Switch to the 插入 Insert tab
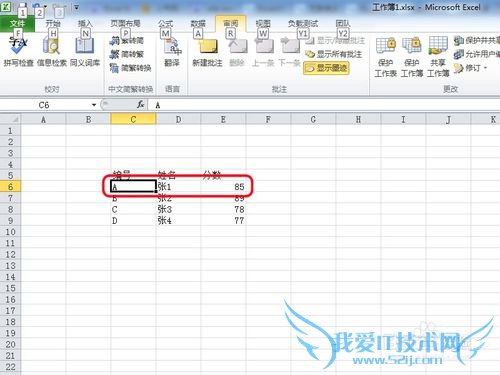The height and width of the screenshot is (375, 500). click(85, 24)
